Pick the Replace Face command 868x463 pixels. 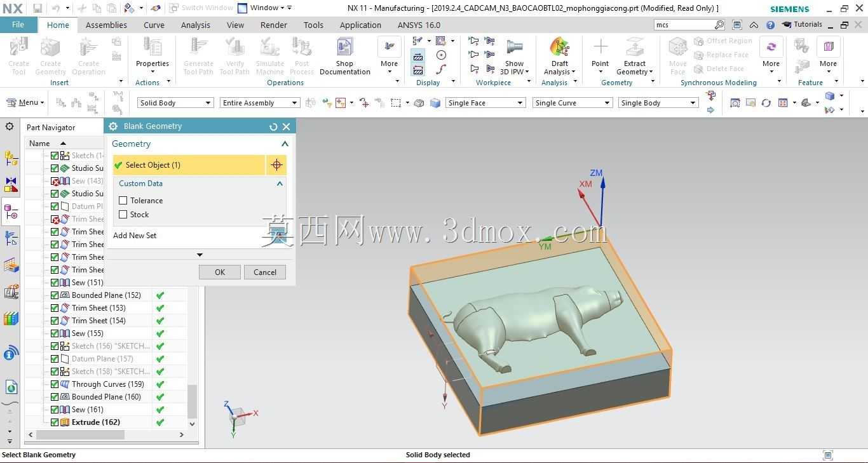click(x=721, y=55)
